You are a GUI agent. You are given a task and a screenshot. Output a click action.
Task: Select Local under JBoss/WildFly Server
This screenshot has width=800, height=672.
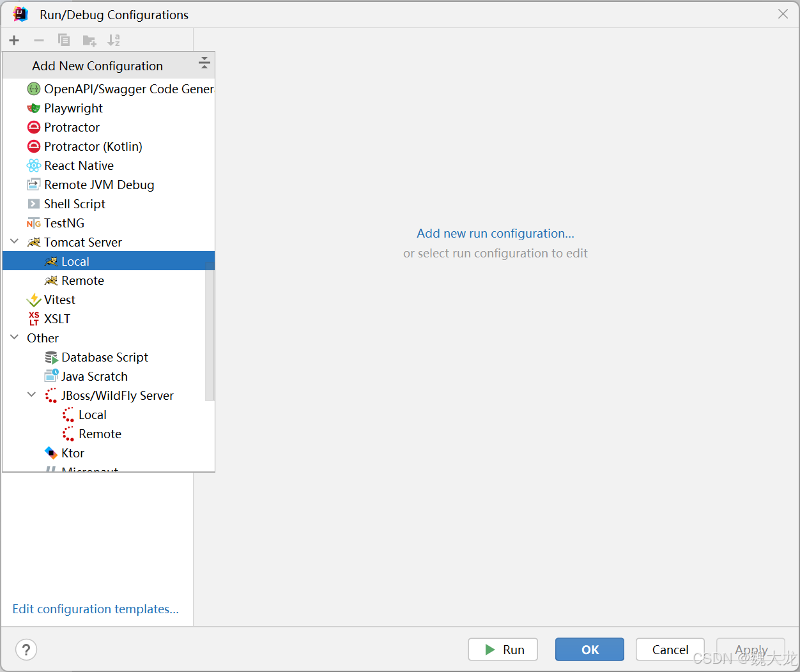coord(109,415)
